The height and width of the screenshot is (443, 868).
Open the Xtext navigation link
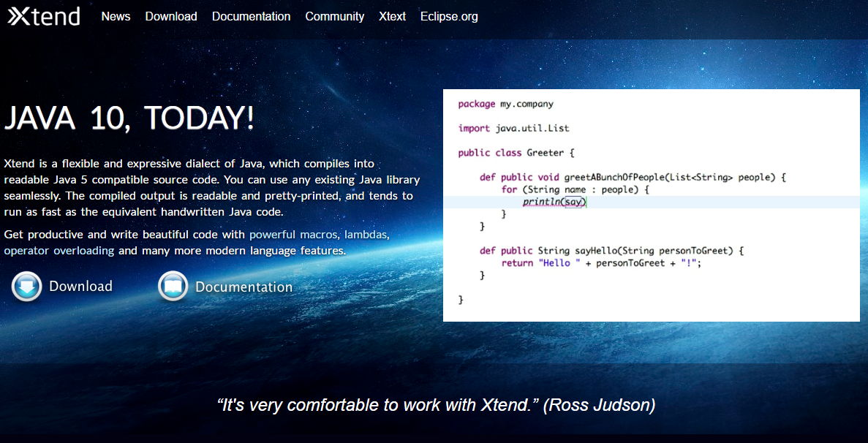pyautogui.click(x=393, y=17)
